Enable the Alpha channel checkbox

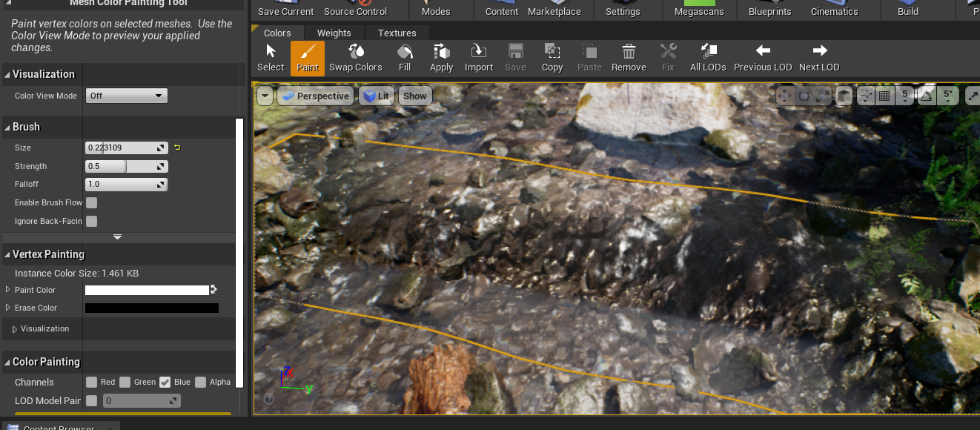200,382
